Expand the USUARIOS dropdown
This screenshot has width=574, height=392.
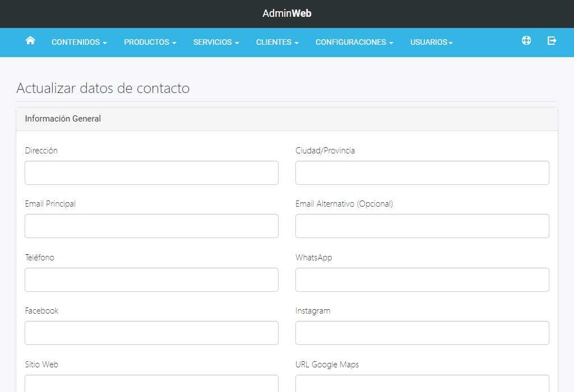click(430, 42)
